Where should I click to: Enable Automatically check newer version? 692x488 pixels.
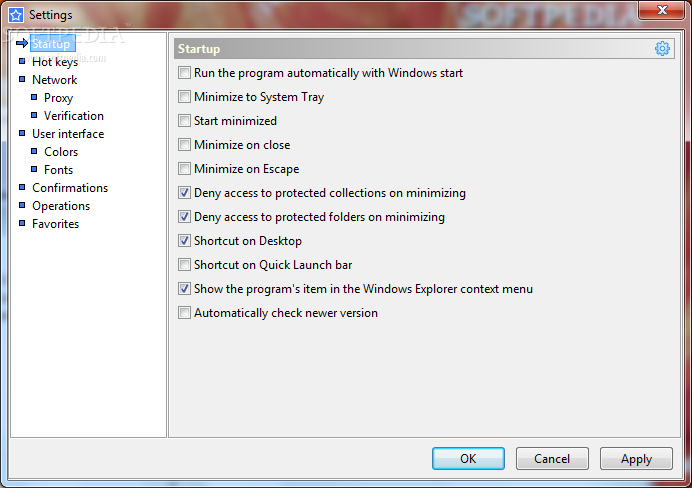click(x=184, y=312)
